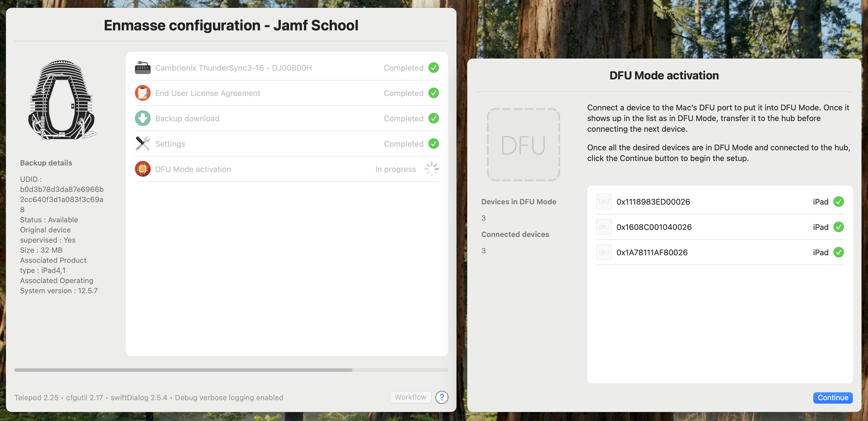The height and width of the screenshot is (421, 868).
Task: Click Completed status on the Settings row
Action: tap(403, 144)
